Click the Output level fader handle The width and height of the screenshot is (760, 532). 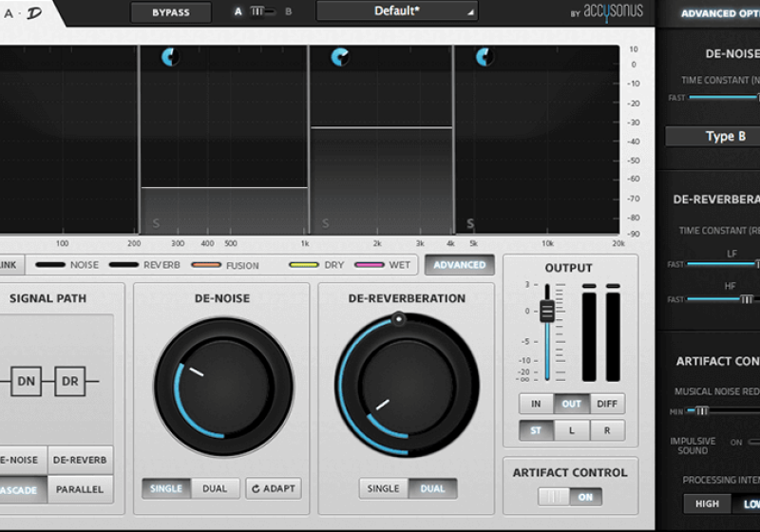pyautogui.click(x=547, y=312)
